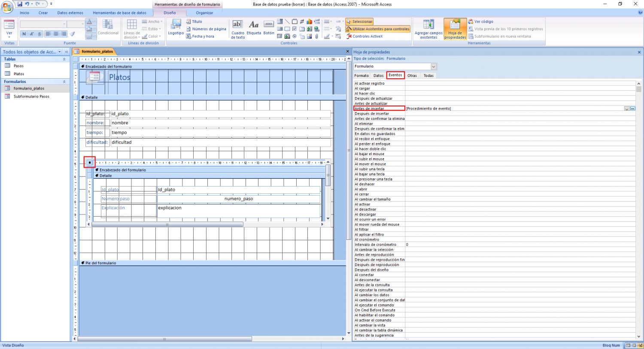Viewport: 644px width, 349px height.
Task: Switch to the Datos properties tab
Action: [378, 75]
